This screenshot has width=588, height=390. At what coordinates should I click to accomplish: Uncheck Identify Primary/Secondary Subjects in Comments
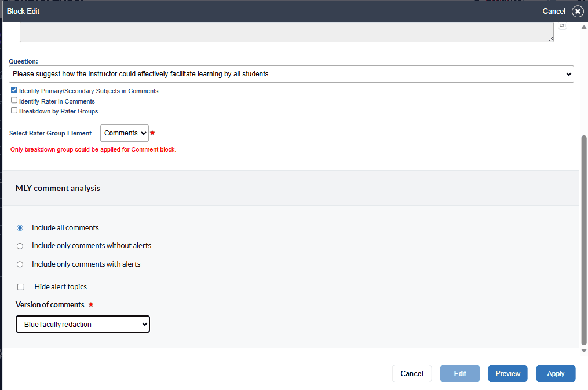[14, 90]
